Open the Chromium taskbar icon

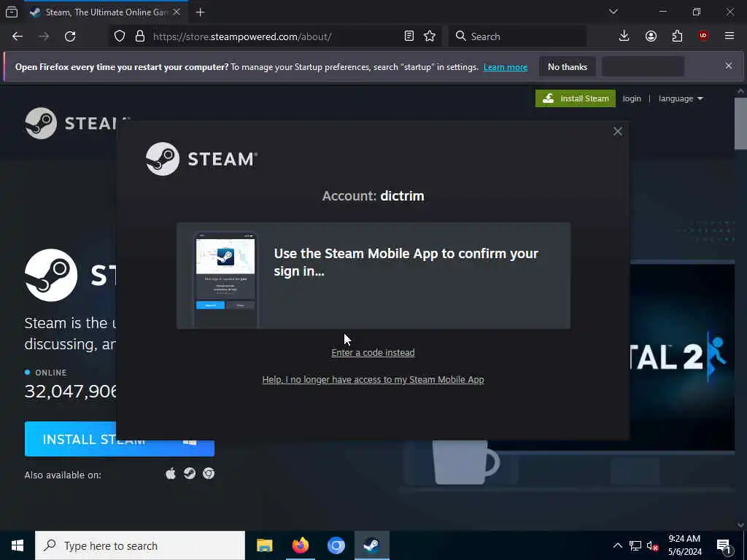tap(336, 545)
